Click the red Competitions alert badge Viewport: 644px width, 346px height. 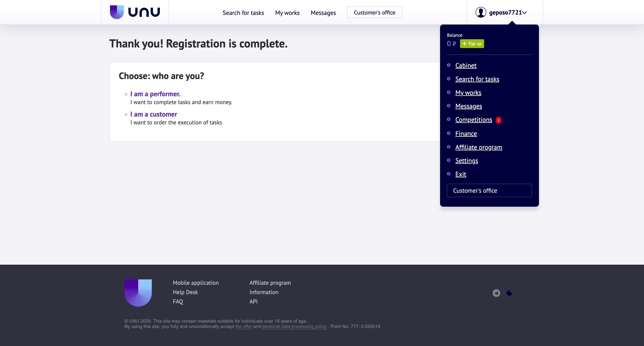pos(498,120)
